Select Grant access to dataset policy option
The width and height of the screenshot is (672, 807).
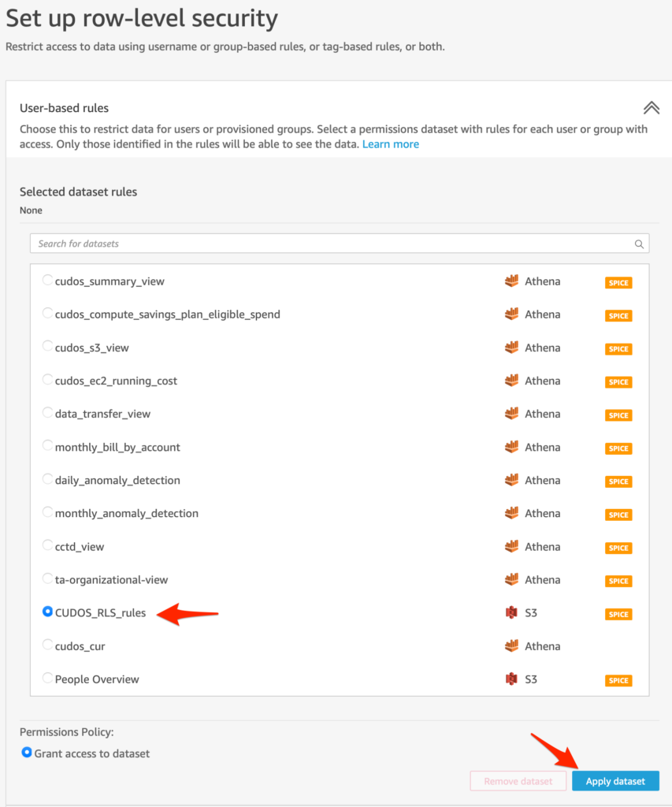(27, 753)
